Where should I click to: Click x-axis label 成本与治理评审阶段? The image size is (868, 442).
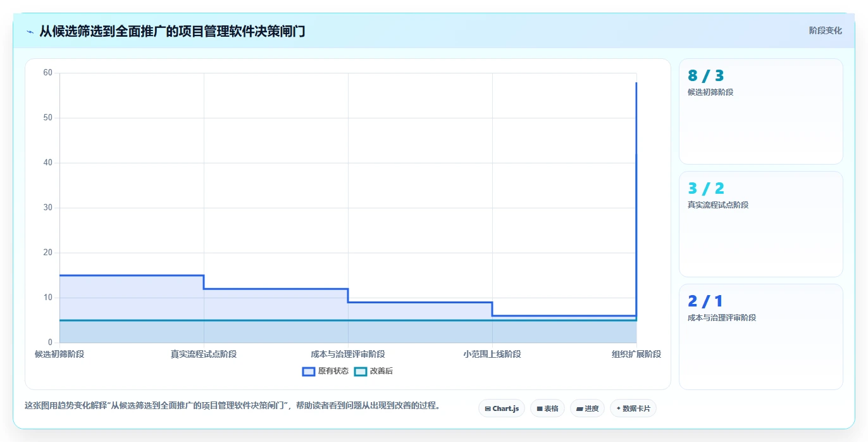(348, 354)
